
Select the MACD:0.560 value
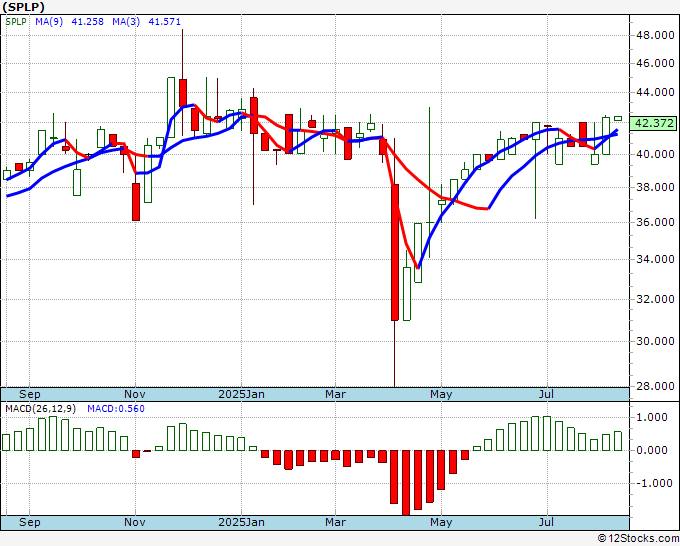[116, 409]
